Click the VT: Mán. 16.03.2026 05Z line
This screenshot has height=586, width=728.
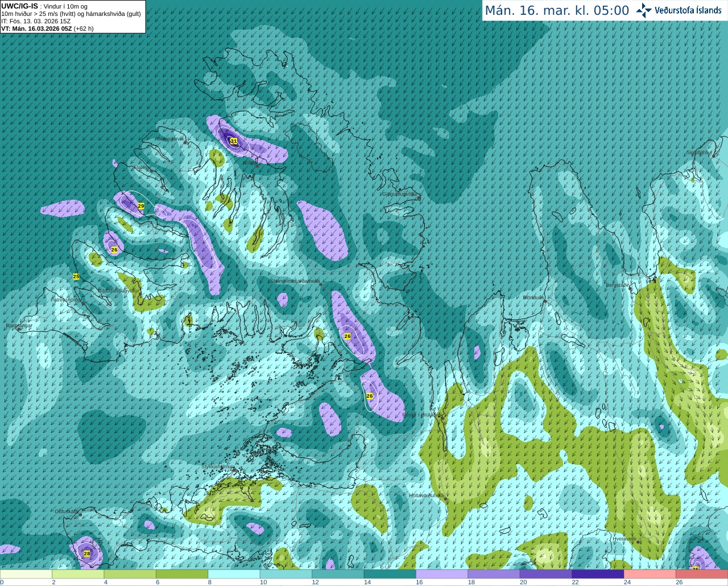coord(47,28)
